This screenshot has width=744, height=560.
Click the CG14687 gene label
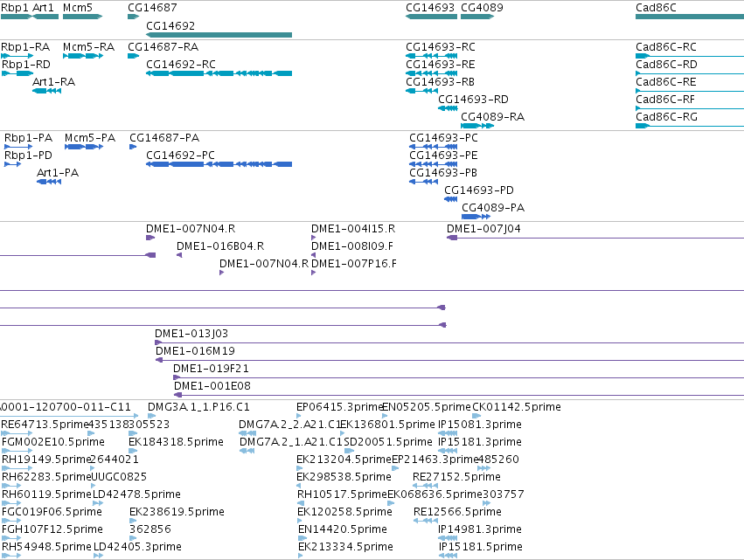click(152, 8)
